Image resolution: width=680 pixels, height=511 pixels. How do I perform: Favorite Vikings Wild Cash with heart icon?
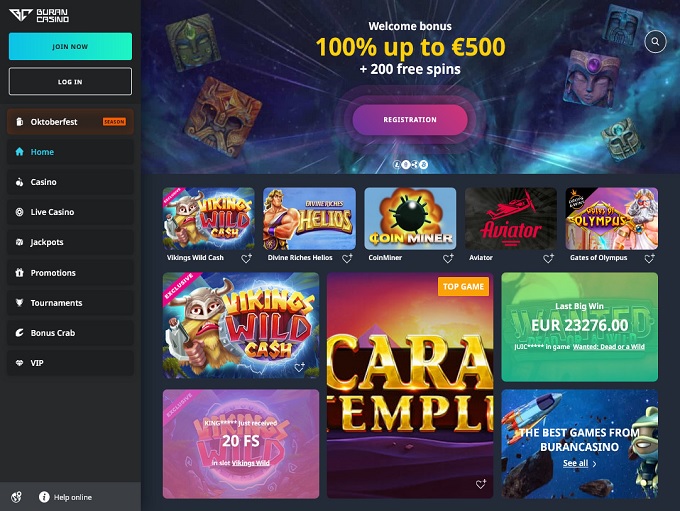tap(246, 258)
